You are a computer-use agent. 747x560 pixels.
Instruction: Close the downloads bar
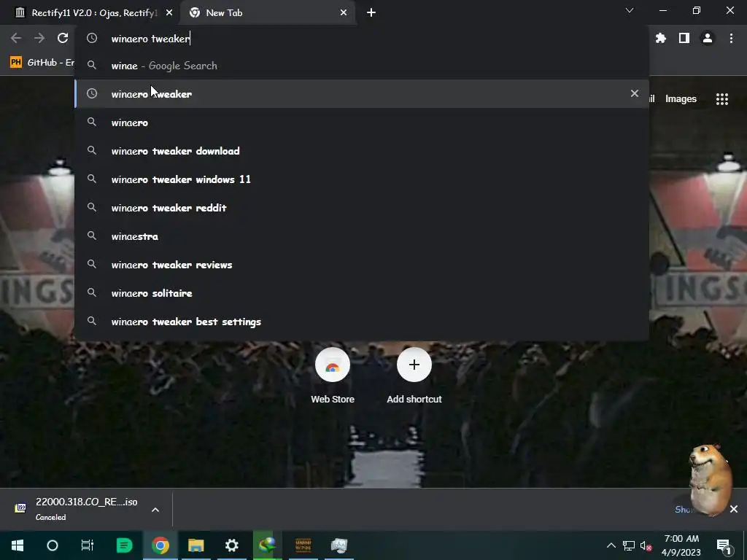point(734,509)
